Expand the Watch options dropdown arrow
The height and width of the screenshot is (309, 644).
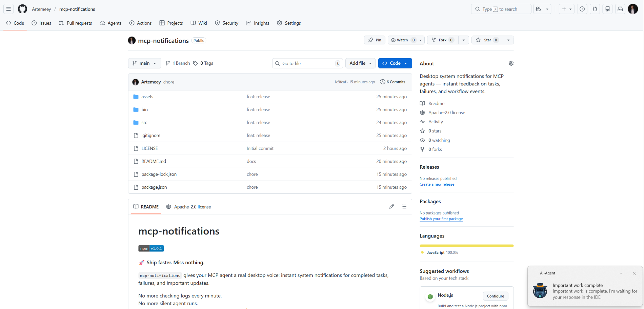(x=421, y=40)
